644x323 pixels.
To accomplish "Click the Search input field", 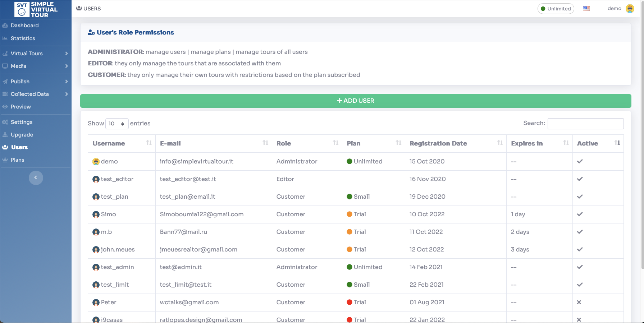I will tap(585, 124).
